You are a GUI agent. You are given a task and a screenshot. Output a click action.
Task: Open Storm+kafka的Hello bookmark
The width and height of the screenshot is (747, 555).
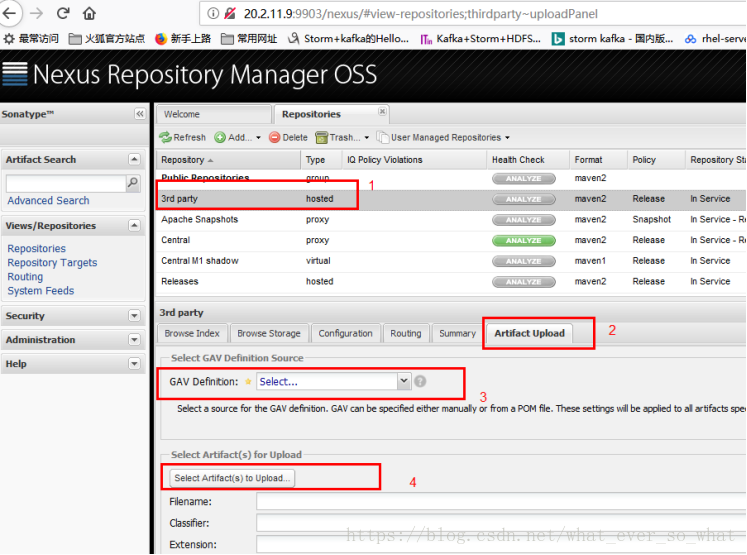pyautogui.click(x=348, y=39)
